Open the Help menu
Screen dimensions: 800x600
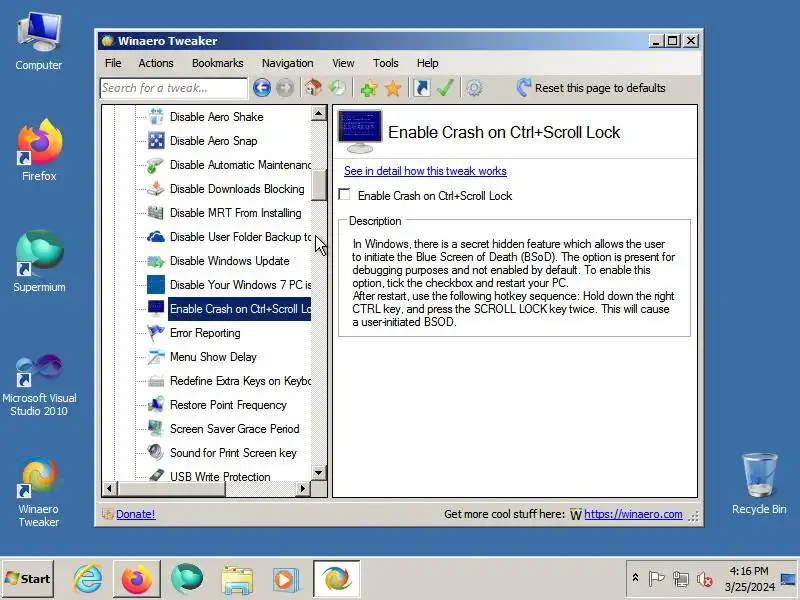[x=428, y=63]
